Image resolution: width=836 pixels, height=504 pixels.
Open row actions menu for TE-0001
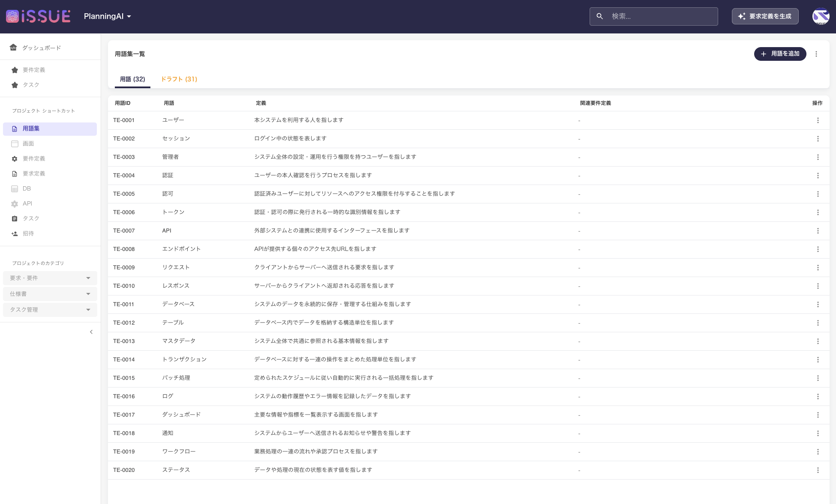click(818, 120)
